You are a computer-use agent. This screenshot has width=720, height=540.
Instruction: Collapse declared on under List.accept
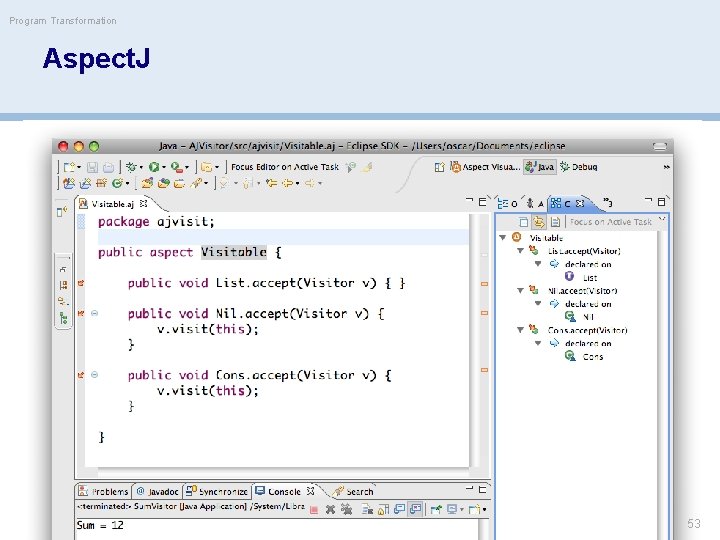pos(538,264)
